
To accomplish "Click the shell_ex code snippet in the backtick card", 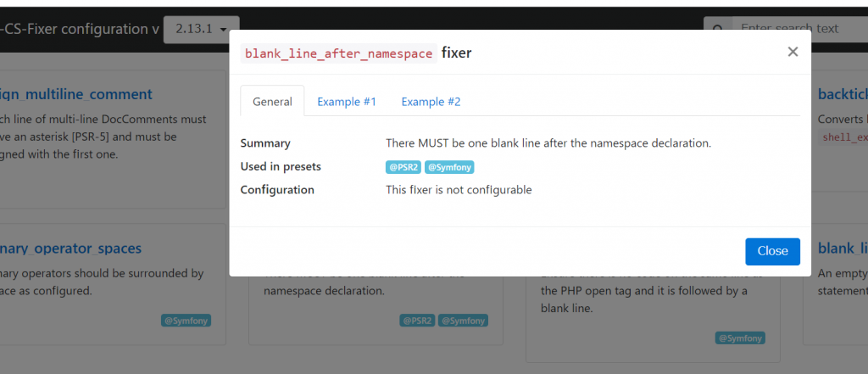I will (x=844, y=137).
